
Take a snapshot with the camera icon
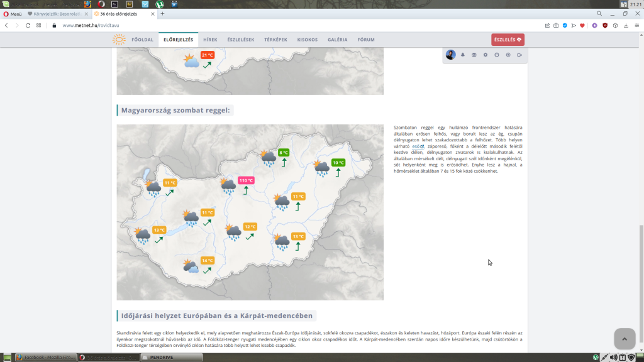tap(556, 25)
